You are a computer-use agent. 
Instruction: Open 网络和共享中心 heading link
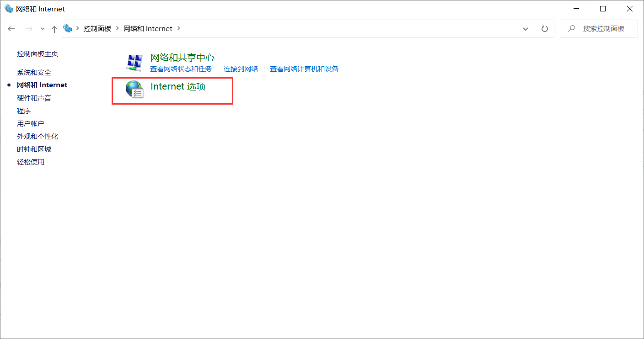pos(182,58)
